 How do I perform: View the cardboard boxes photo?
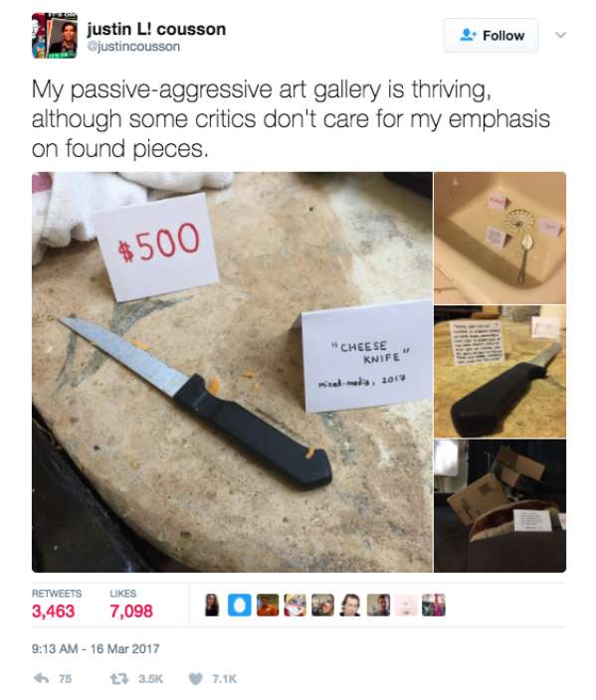499,506
